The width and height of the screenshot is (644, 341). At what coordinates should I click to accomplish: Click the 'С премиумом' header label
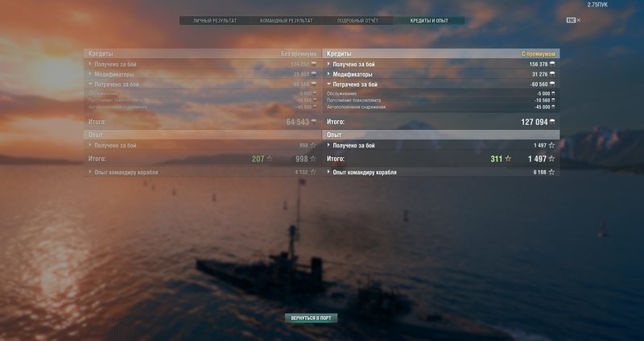(x=539, y=54)
